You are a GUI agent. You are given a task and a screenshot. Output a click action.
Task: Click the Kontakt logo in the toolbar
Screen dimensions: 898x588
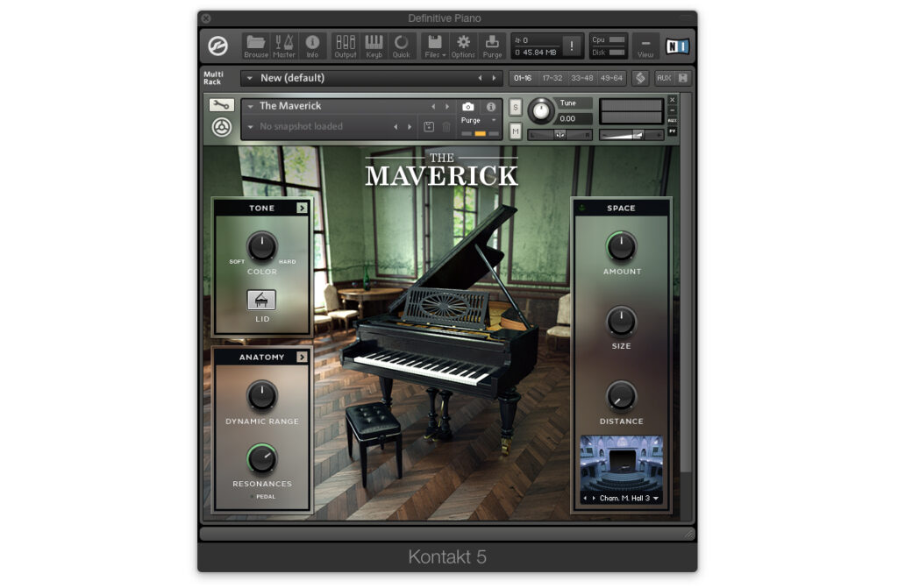point(217,46)
